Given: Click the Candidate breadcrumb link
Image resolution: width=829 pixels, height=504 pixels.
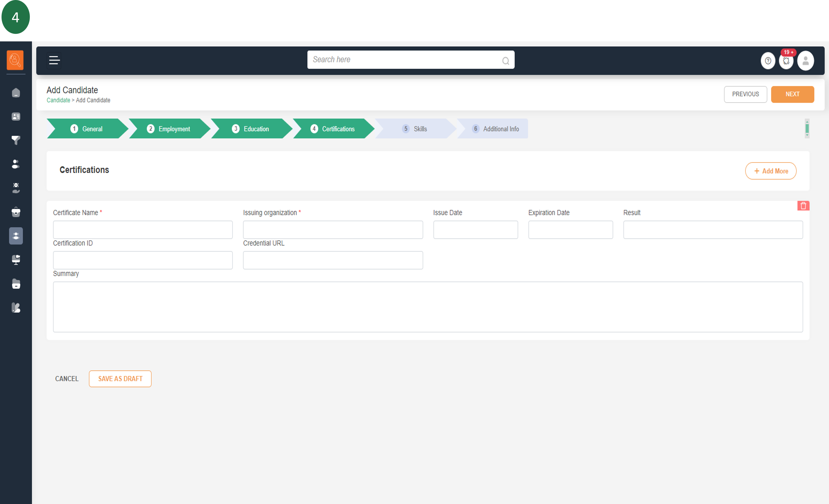Looking at the screenshot, I should pos(58,100).
